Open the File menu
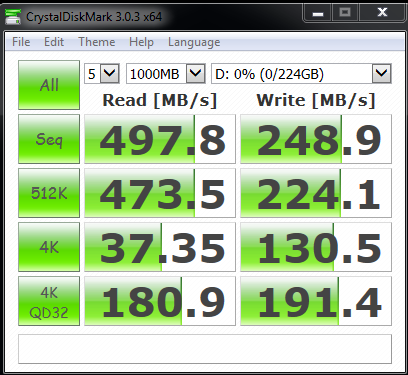 pyautogui.click(x=21, y=42)
